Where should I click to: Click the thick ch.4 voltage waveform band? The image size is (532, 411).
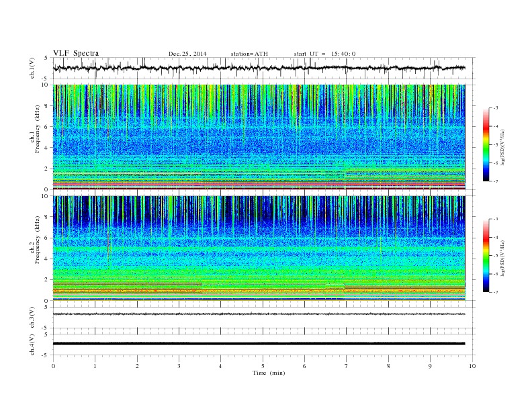click(259, 344)
